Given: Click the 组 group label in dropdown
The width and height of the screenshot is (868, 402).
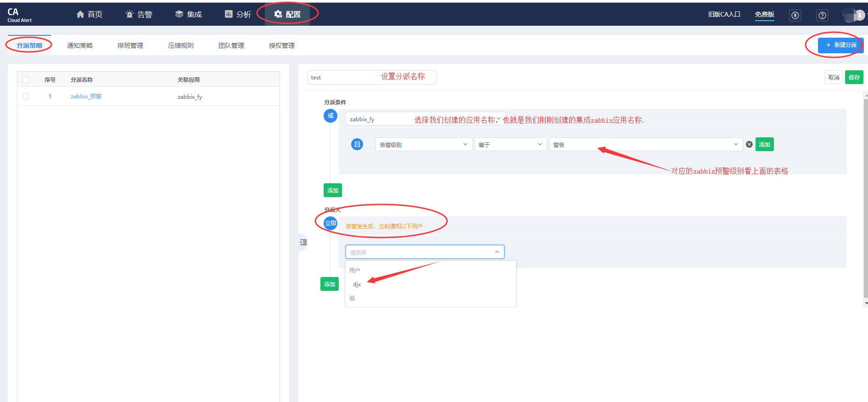Looking at the screenshot, I should [352, 298].
